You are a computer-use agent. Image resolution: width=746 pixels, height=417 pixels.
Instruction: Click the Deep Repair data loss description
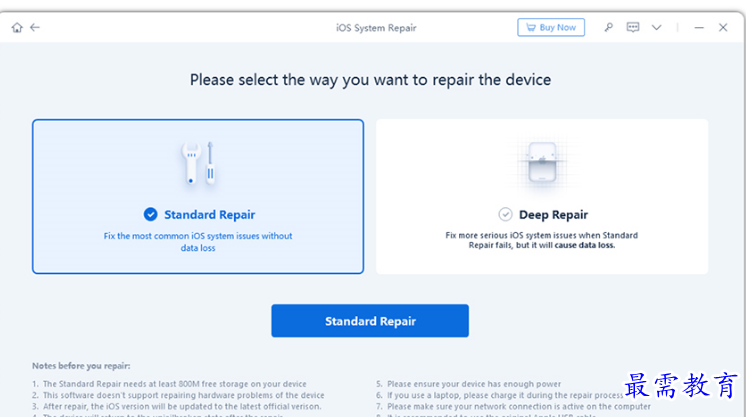coord(542,240)
